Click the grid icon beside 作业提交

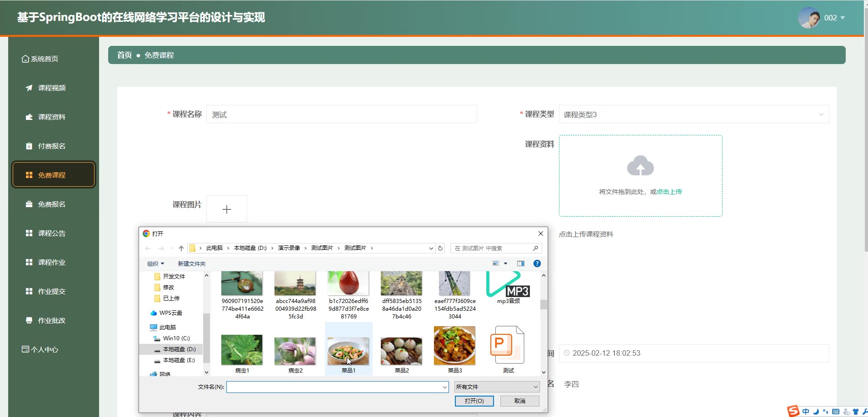tap(29, 291)
